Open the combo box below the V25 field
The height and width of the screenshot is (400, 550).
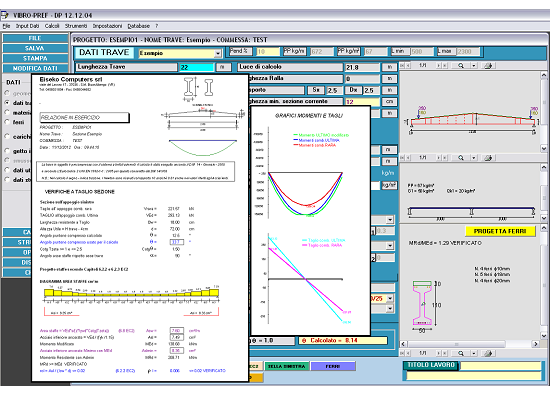coord(390,309)
